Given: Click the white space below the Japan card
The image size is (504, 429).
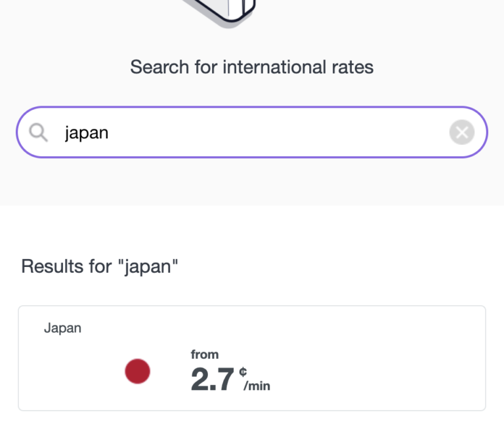Looking at the screenshot, I should 252,420.
